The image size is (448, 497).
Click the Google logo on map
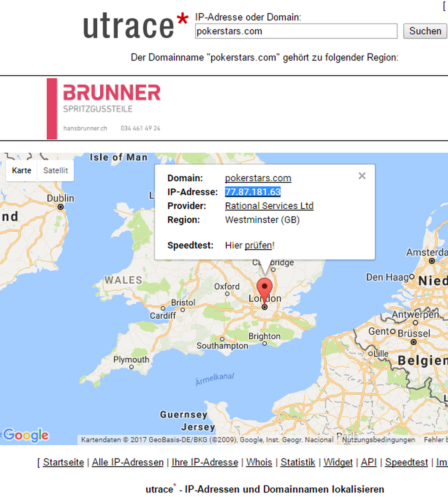(26, 435)
